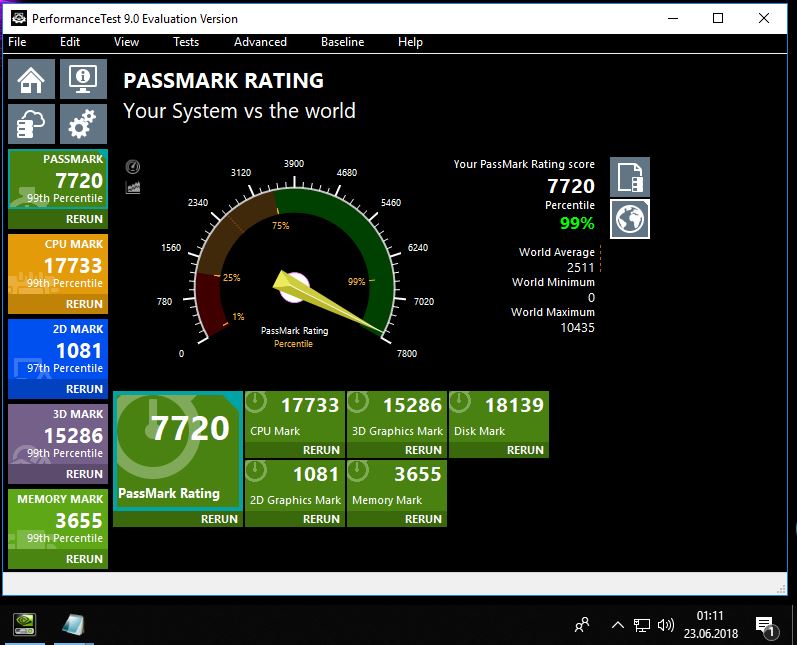Open the Home screen icon

32,79
